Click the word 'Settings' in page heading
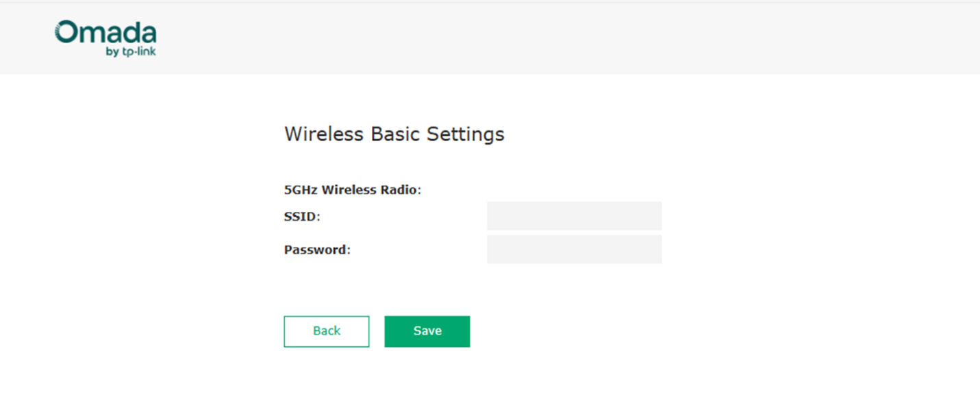Image resolution: width=980 pixels, height=412 pixels. [x=466, y=134]
